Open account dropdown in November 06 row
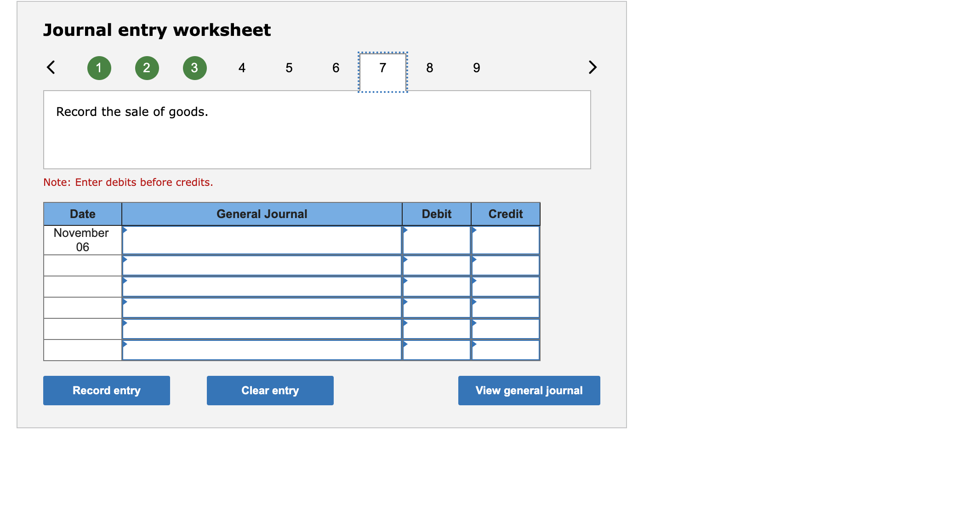The height and width of the screenshot is (512, 980). click(x=262, y=240)
